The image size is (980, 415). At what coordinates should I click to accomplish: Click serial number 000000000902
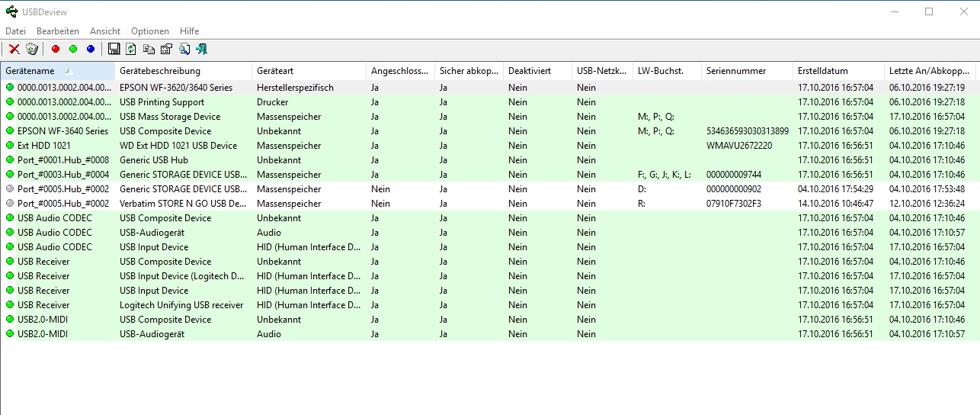(734, 189)
